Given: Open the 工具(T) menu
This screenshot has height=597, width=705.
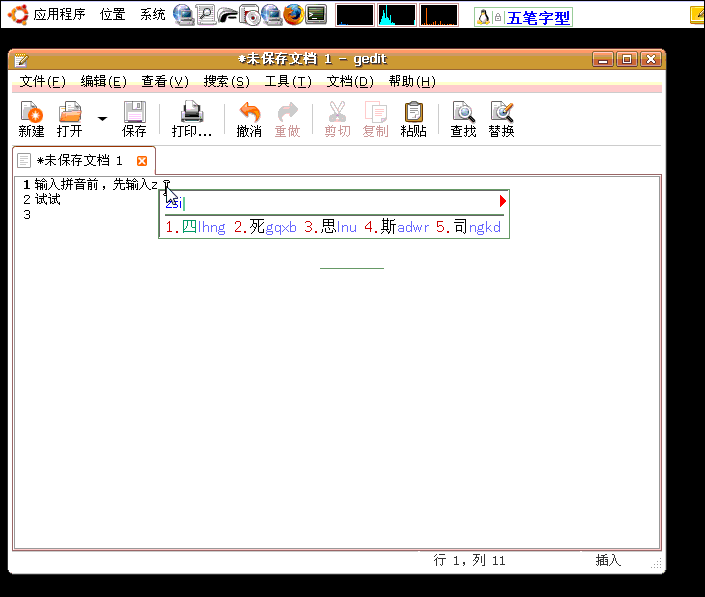Looking at the screenshot, I should (288, 81).
